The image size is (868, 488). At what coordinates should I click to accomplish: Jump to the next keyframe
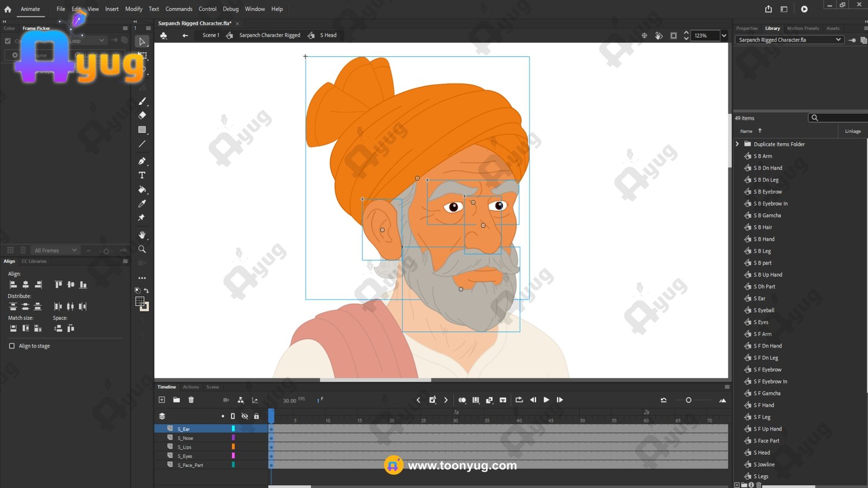446,400
